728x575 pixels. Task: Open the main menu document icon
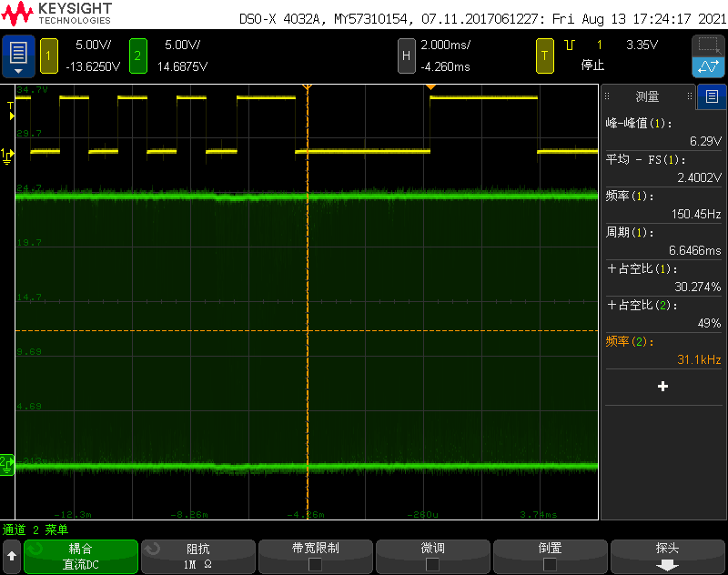pyautogui.click(x=18, y=56)
